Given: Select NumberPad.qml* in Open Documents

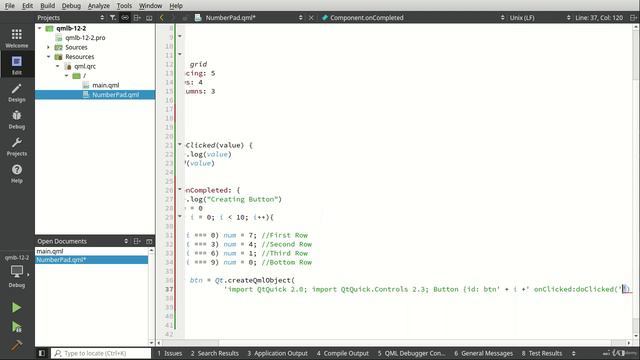Looking at the screenshot, I should (x=91, y=260).
